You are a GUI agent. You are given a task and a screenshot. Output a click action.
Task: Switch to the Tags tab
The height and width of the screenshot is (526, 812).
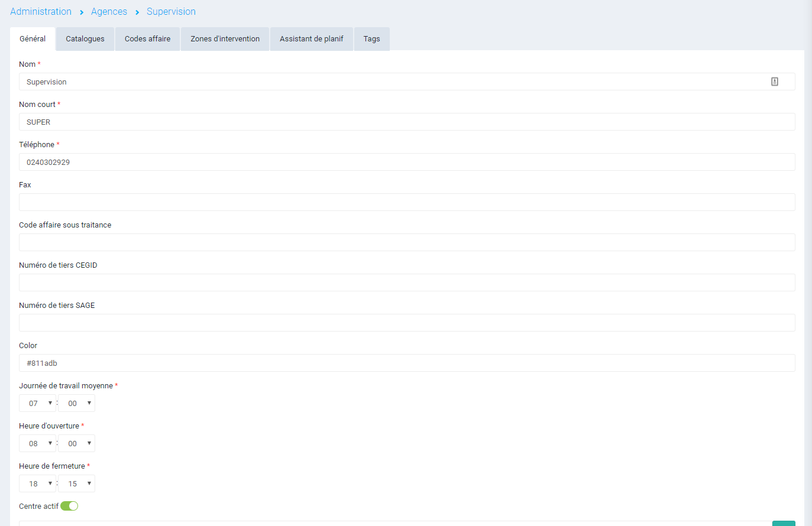coord(371,39)
